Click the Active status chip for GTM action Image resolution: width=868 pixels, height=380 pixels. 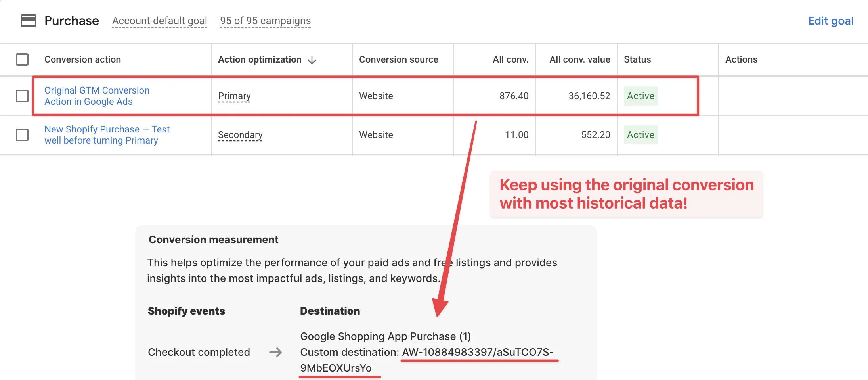640,96
